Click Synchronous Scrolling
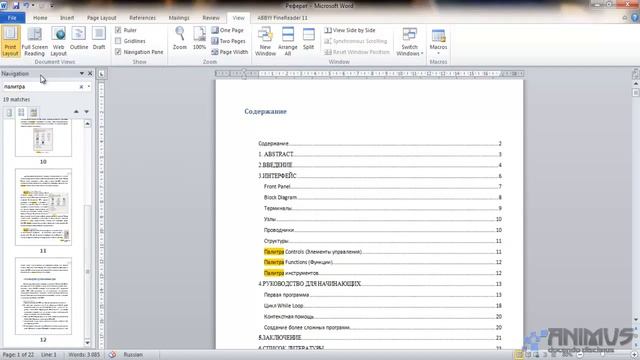Image resolution: width=640 pixels, height=360 pixels. point(356,41)
